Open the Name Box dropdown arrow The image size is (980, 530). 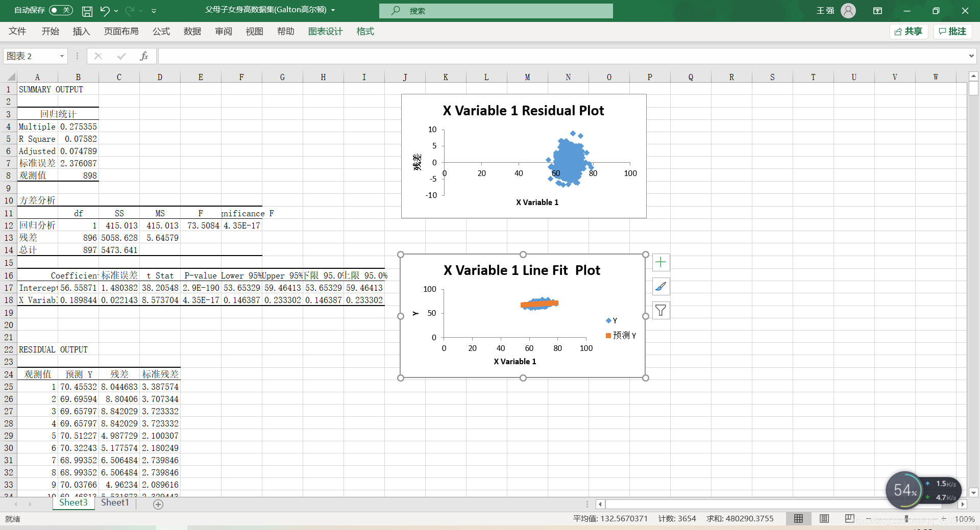pos(62,56)
